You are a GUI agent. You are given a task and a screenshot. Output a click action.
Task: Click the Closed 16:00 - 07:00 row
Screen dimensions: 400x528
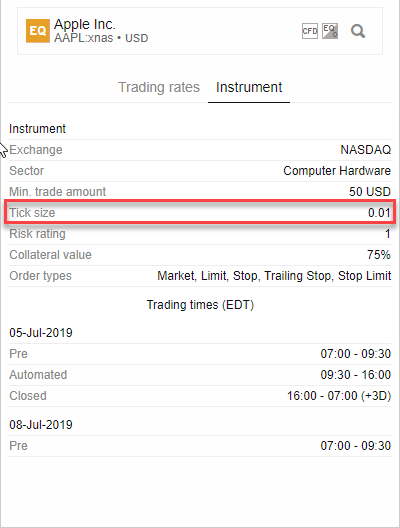tap(200, 396)
